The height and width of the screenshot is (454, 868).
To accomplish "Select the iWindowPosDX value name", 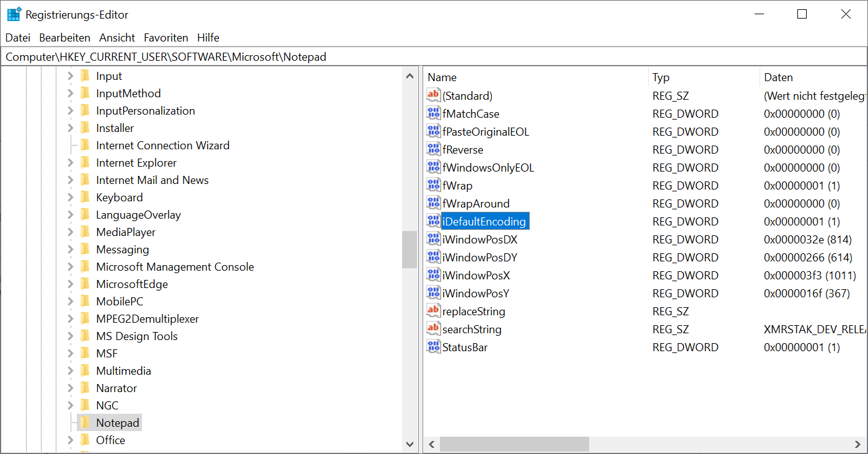I will tap(480, 239).
